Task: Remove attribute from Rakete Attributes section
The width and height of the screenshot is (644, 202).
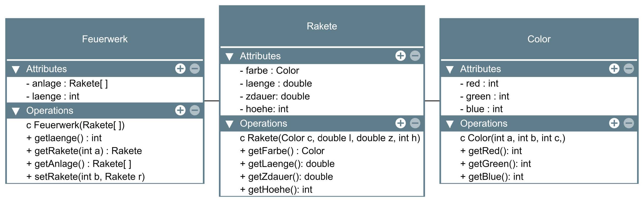Action: [415, 56]
